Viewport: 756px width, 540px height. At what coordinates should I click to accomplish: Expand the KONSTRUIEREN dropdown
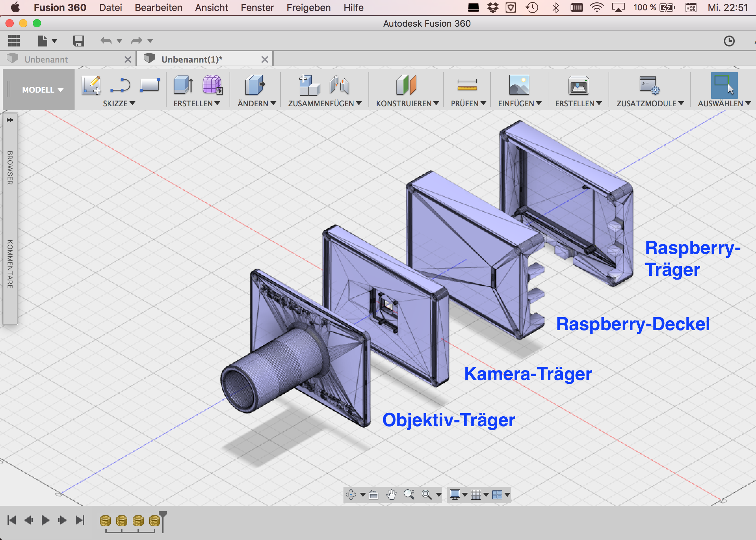point(407,104)
